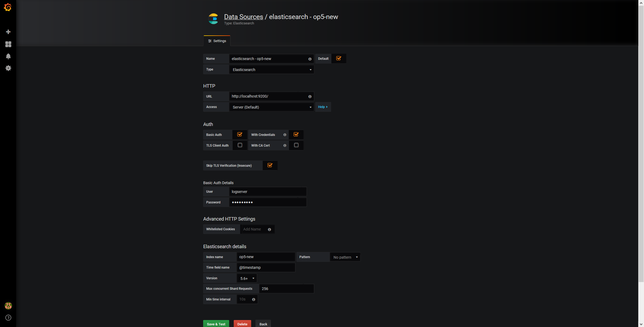Click the Save & Test button
Screen dimensions: 644x327
(x=216, y=324)
